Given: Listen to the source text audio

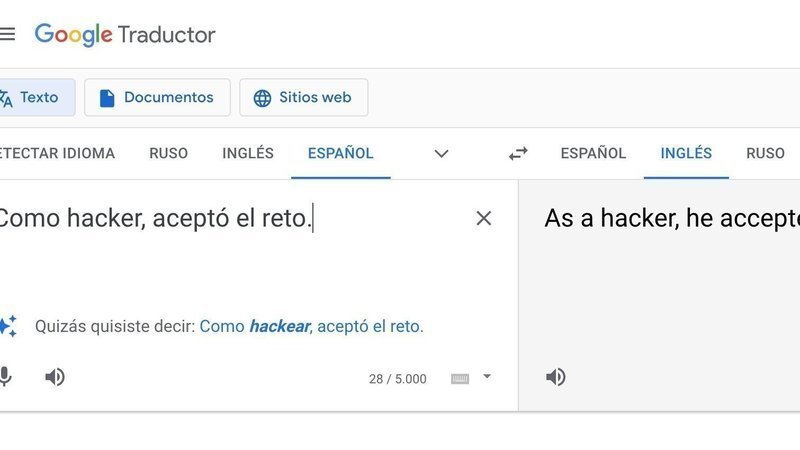Looking at the screenshot, I should (x=55, y=377).
